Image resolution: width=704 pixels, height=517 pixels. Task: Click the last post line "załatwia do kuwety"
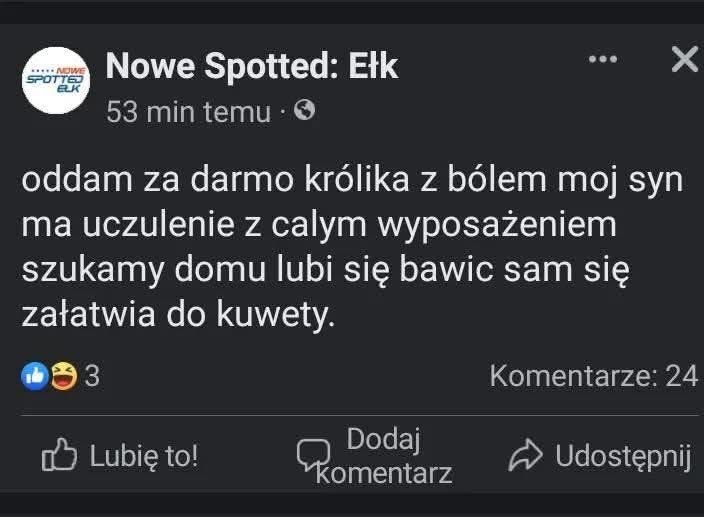[x=174, y=315]
